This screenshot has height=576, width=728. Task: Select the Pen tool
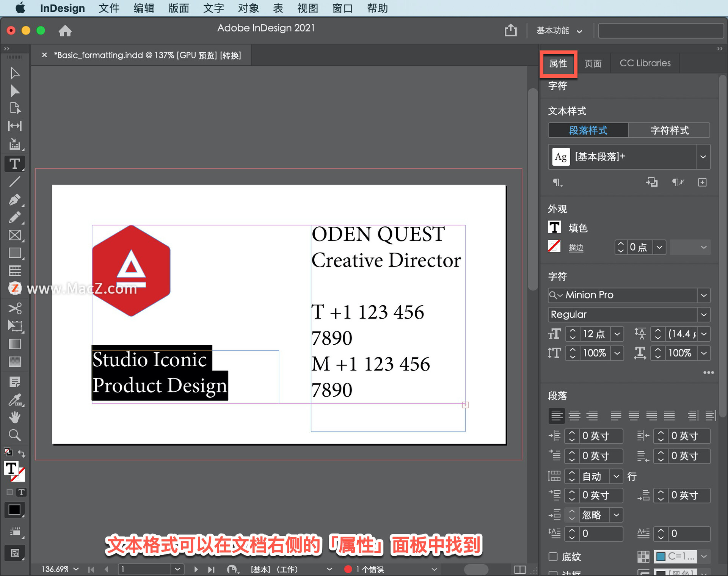[x=15, y=200]
